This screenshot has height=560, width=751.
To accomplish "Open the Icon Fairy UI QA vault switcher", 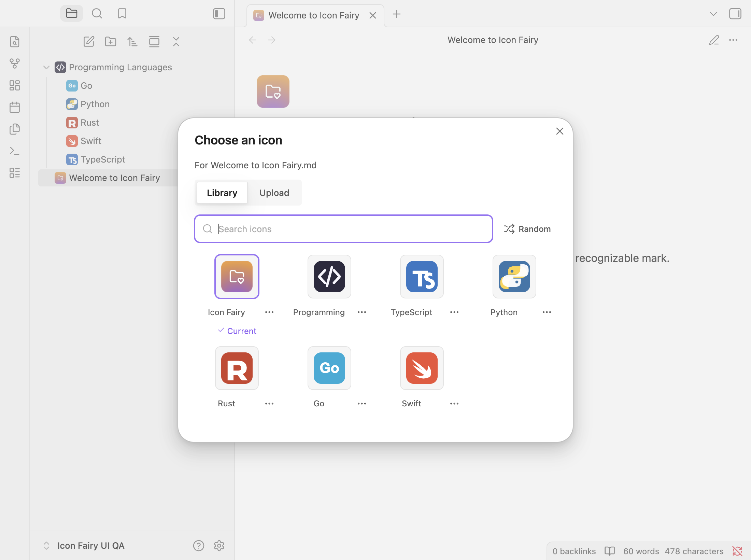I will click(x=84, y=546).
